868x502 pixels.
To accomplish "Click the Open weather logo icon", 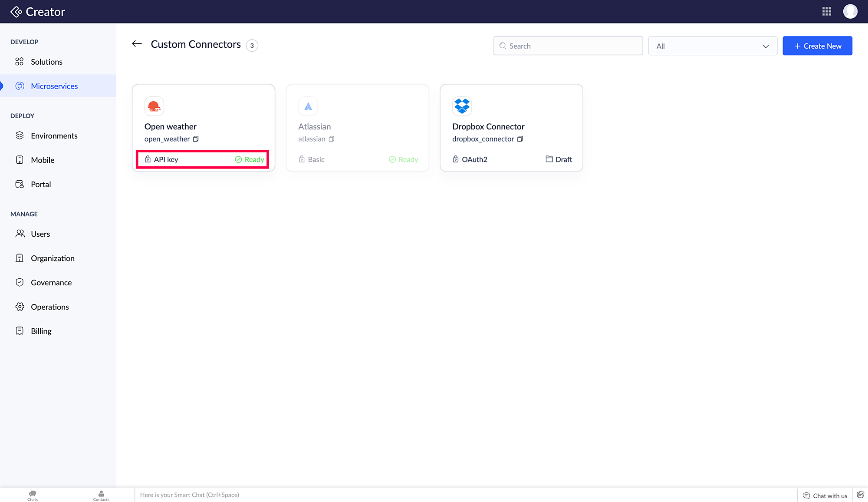I will click(154, 106).
